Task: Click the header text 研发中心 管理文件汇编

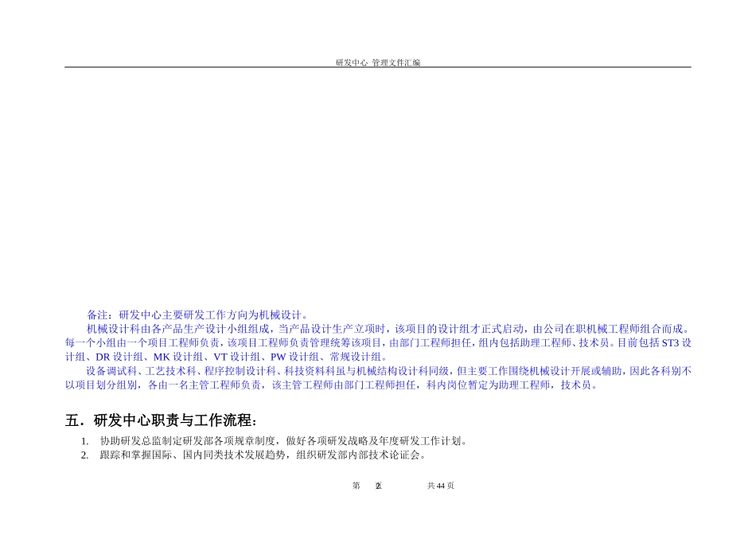Action: [x=378, y=63]
